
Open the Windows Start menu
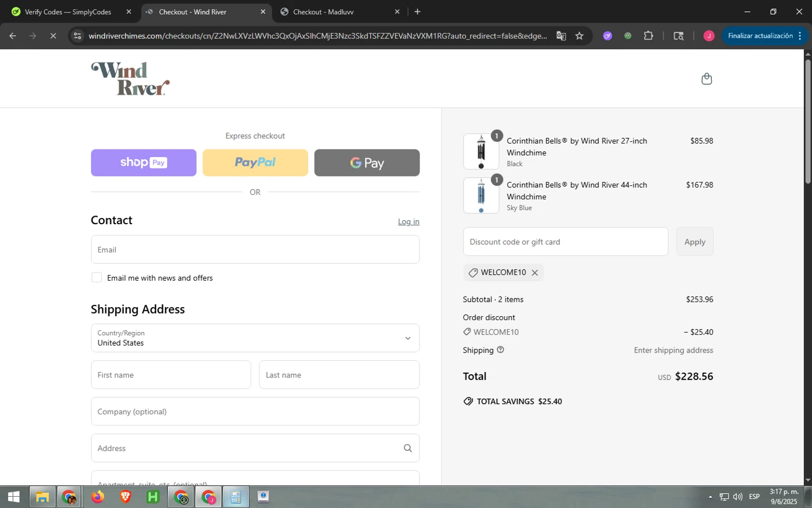click(x=14, y=497)
